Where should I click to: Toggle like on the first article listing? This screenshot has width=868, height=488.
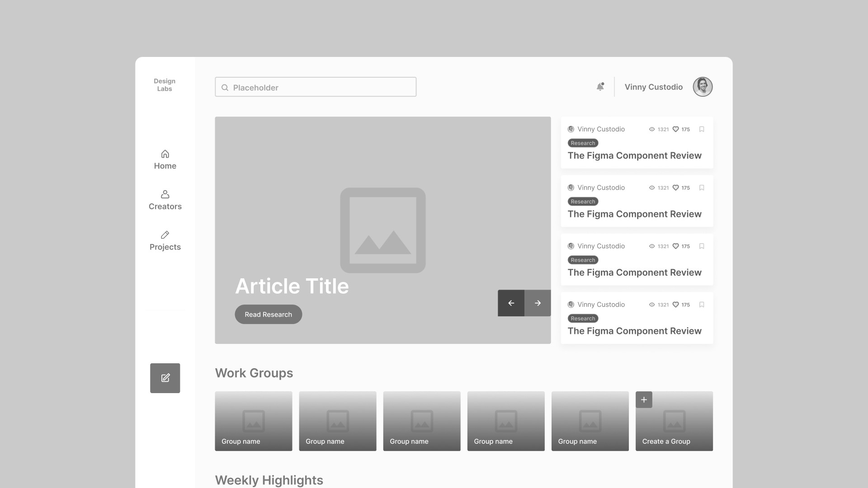coord(675,129)
